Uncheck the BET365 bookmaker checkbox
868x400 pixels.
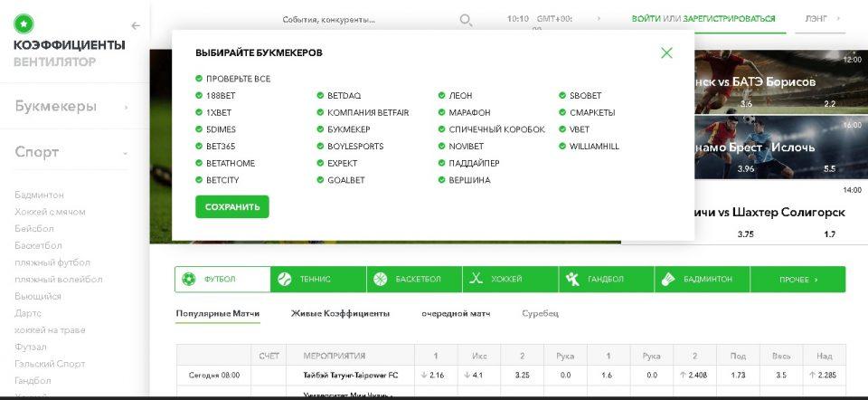click(199, 146)
